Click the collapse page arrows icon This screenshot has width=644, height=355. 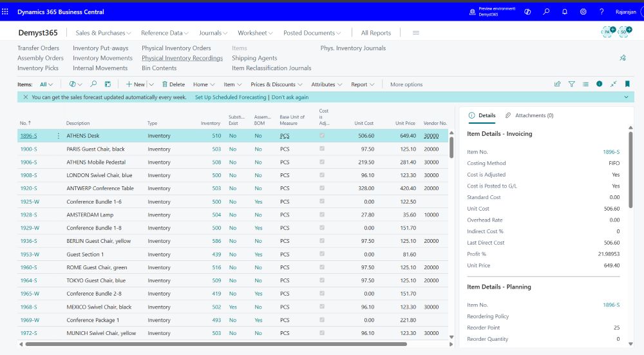click(613, 84)
